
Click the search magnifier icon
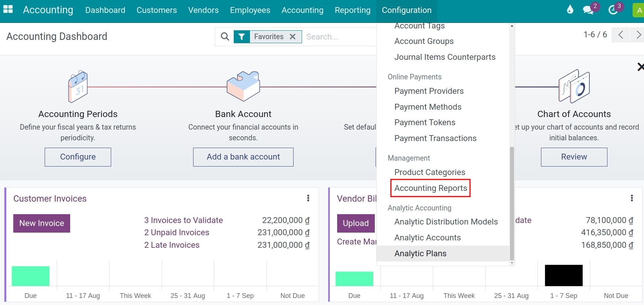[x=225, y=37]
